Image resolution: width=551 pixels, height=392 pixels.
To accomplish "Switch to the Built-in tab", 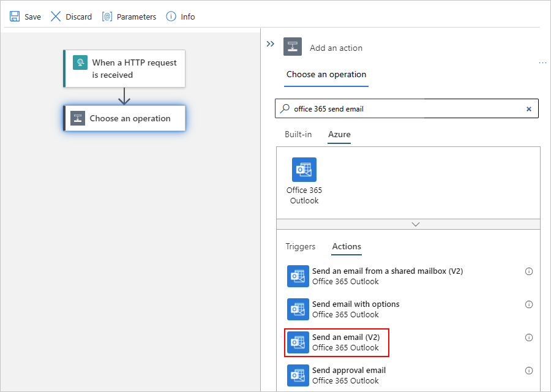I will 298,134.
